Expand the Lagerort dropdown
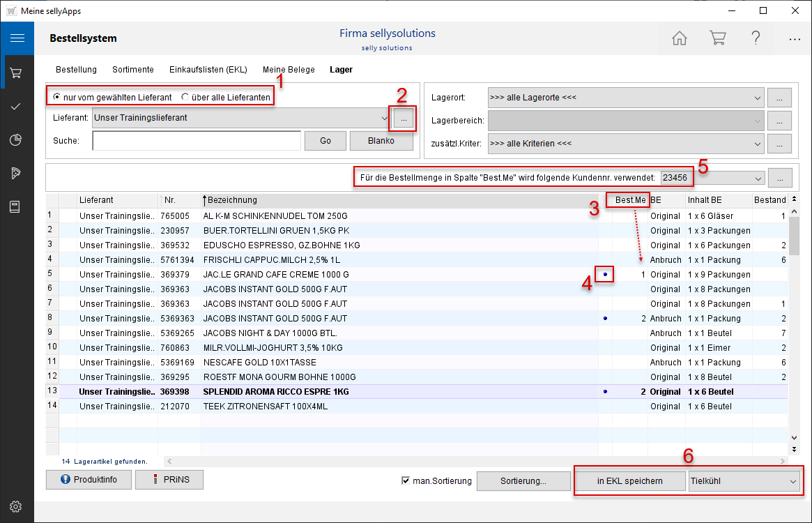Viewport: 812px width, 523px height. coord(758,98)
